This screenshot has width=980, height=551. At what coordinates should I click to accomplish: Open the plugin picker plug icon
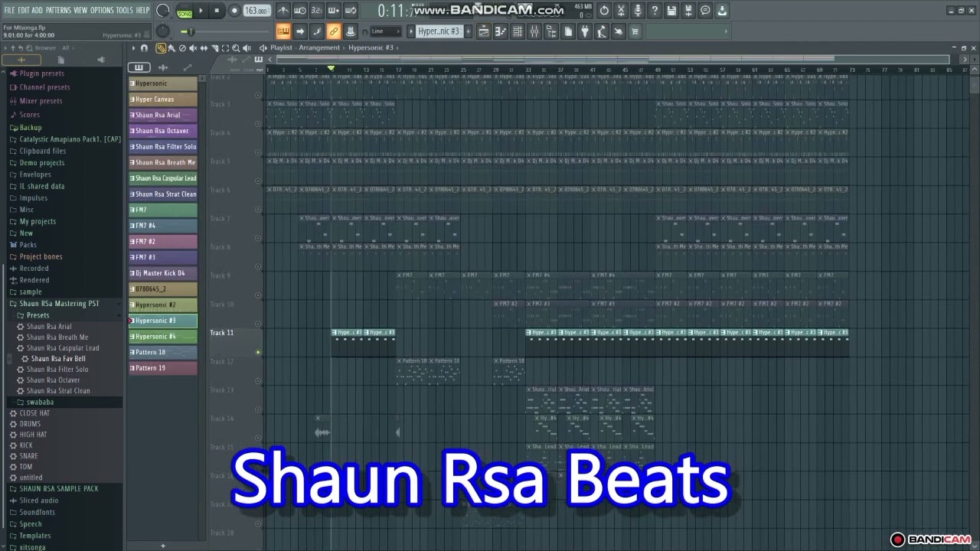point(585,31)
